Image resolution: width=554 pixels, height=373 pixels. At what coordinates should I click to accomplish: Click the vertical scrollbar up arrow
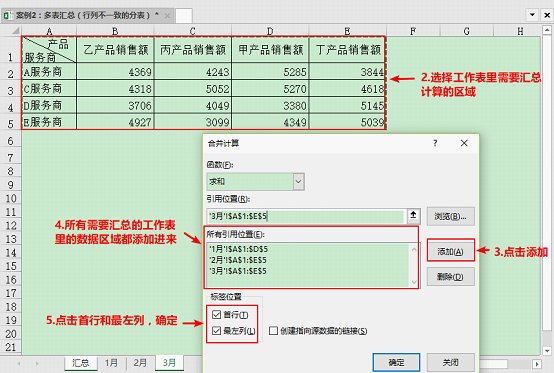(547, 31)
